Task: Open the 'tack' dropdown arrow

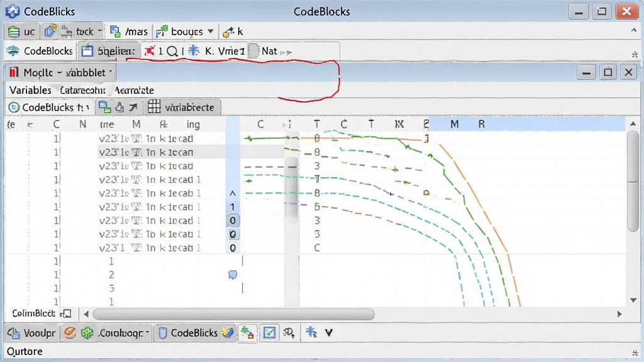Action: pyautogui.click(x=99, y=31)
